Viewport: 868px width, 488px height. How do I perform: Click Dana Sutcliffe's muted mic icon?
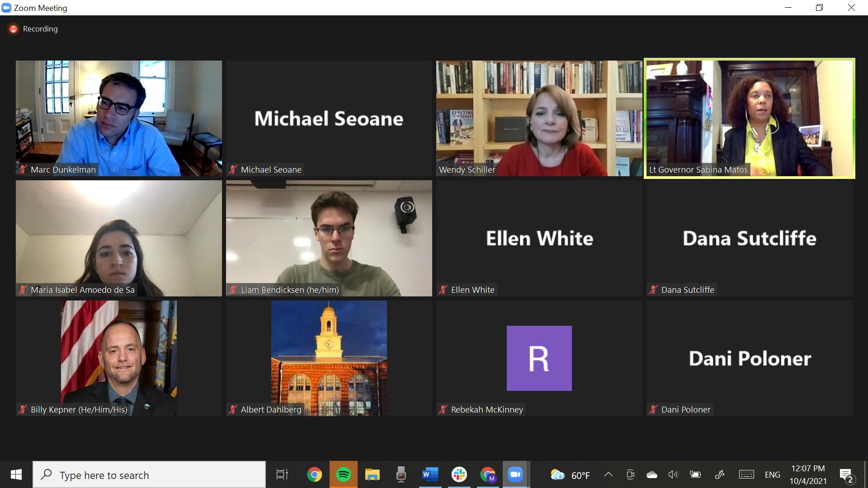(653, 290)
